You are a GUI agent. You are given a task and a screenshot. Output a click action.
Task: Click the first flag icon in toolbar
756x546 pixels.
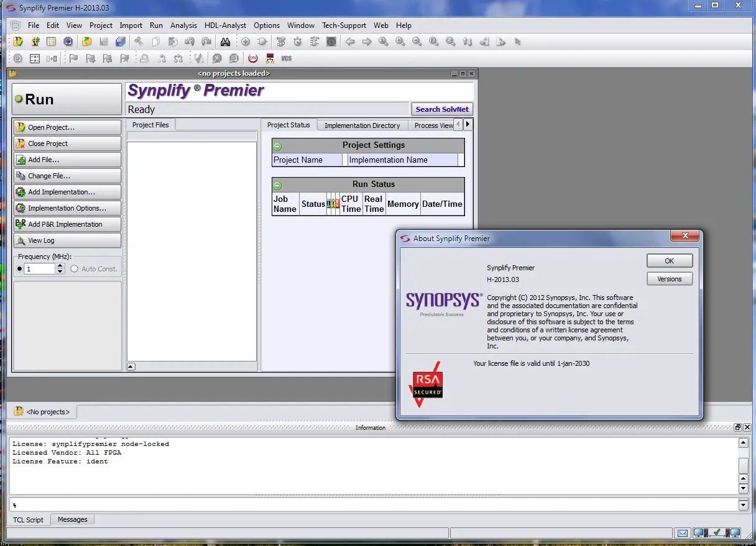click(x=73, y=58)
